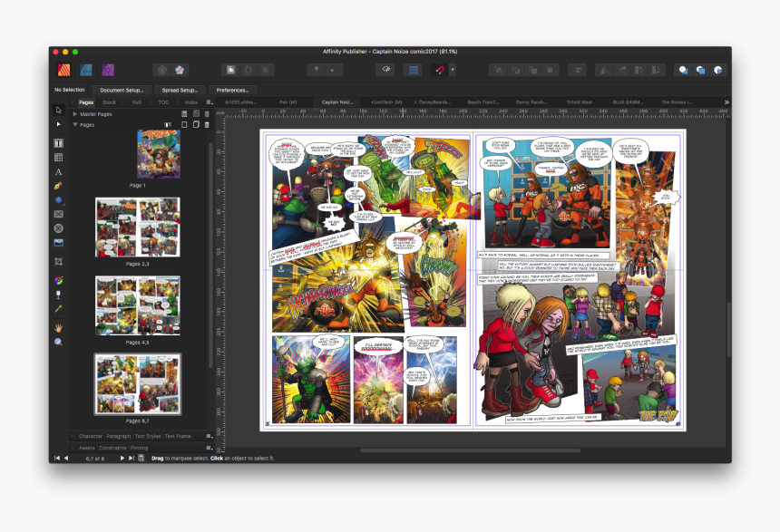The height and width of the screenshot is (532, 780).
Task: Select the Place Image tool
Action: pos(58,243)
